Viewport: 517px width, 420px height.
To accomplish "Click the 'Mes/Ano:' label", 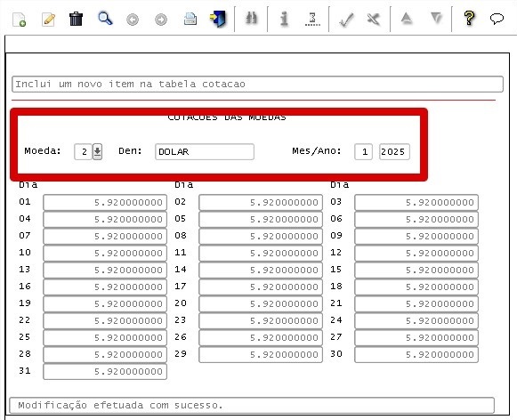I will (x=317, y=151).
